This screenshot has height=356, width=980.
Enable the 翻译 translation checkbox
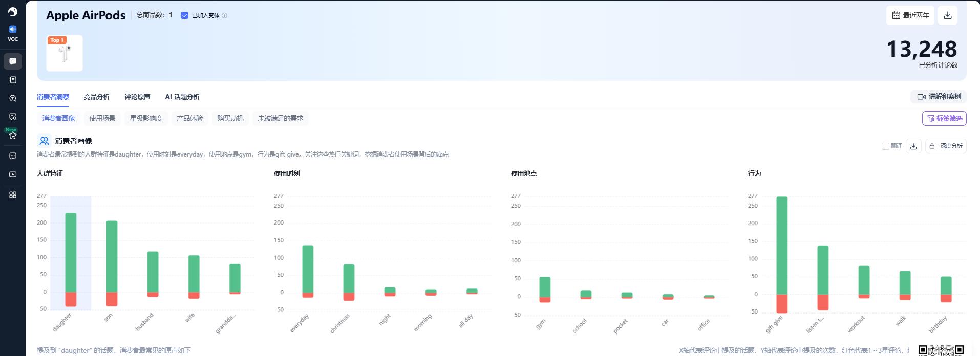[885, 146]
